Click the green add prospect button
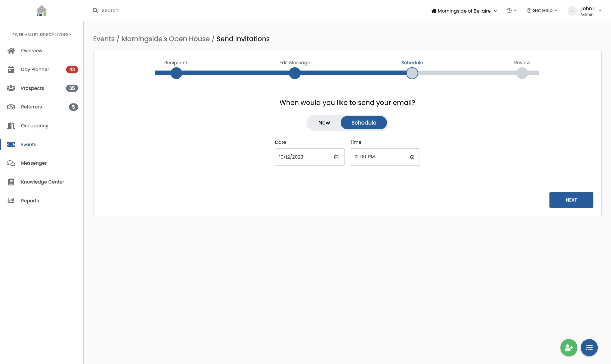The width and height of the screenshot is (611, 364). click(569, 347)
